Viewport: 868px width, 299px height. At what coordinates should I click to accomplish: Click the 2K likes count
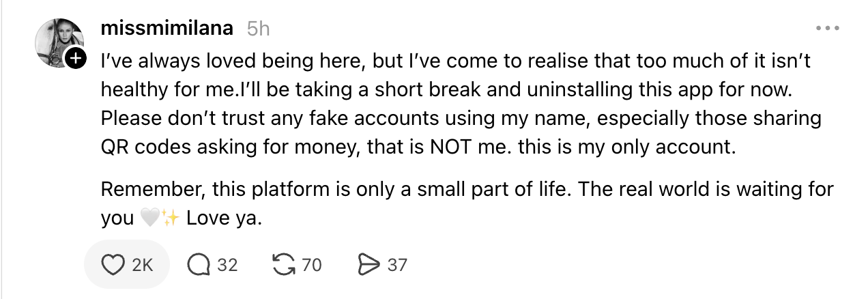click(142, 264)
